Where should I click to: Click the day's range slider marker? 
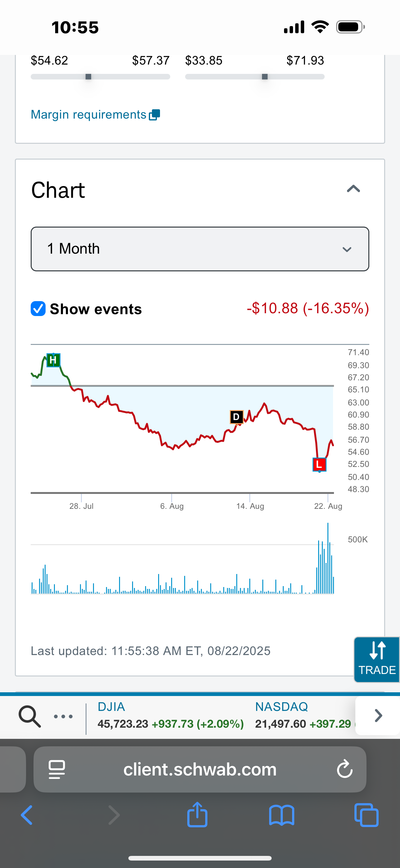88,77
